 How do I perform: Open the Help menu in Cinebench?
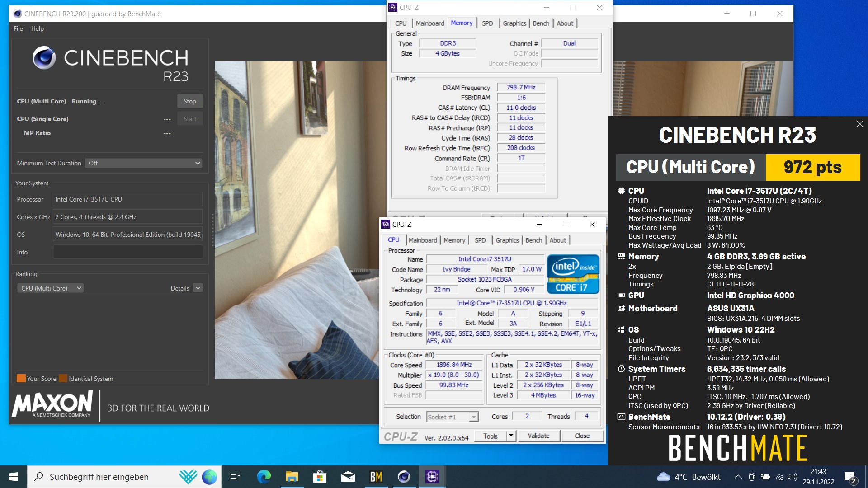(38, 28)
